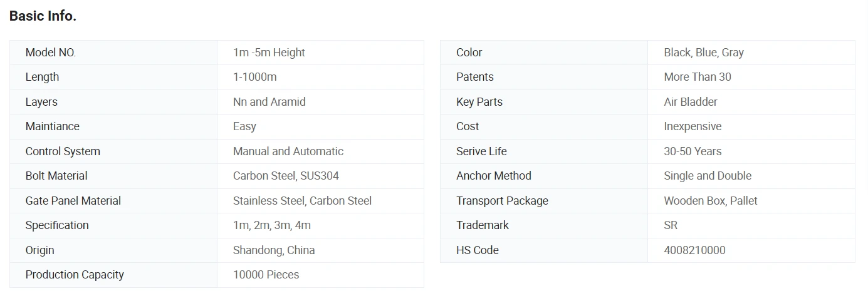Image resolution: width=868 pixels, height=291 pixels.
Task: Select the Carbon Steel, SUS304 bolt value
Action: click(286, 176)
